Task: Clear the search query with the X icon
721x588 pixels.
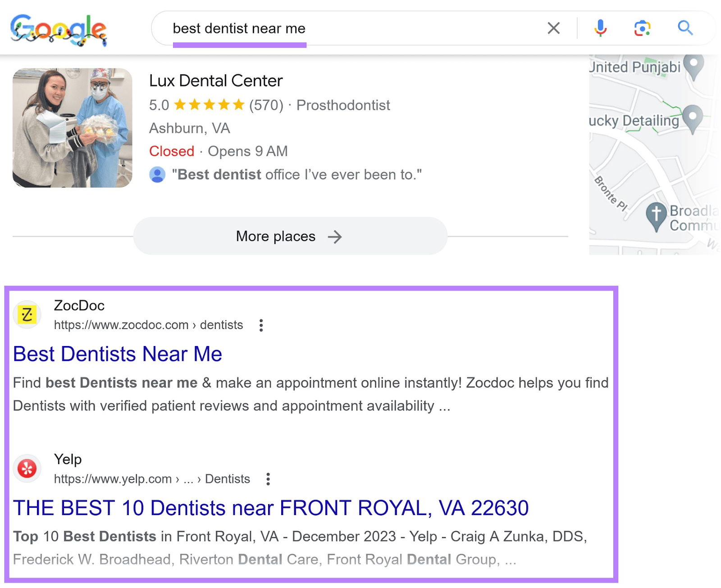Action: pyautogui.click(x=553, y=28)
